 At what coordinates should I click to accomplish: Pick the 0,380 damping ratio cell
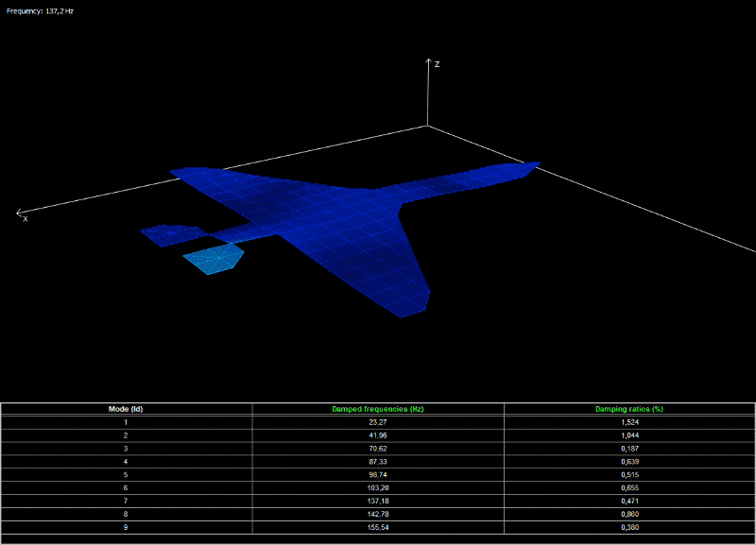629,528
